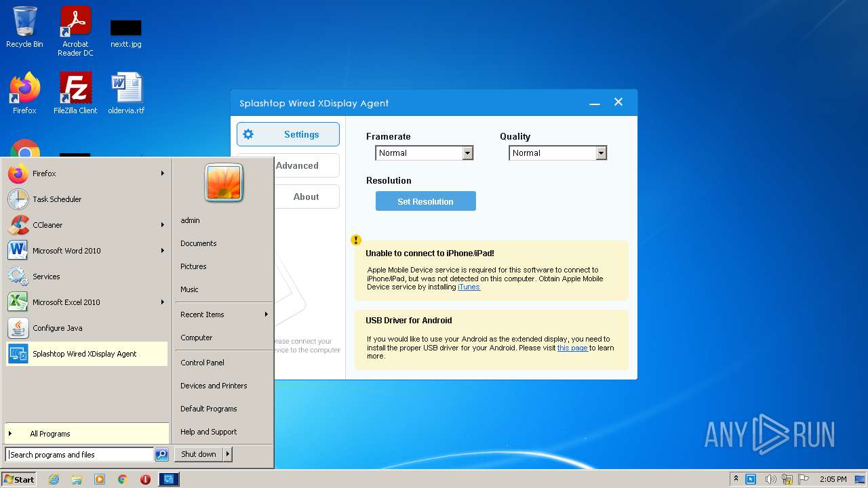This screenshot has width=868, height=488.
Task: Click the Excel icon in Start menu
Action: [18, 302]
